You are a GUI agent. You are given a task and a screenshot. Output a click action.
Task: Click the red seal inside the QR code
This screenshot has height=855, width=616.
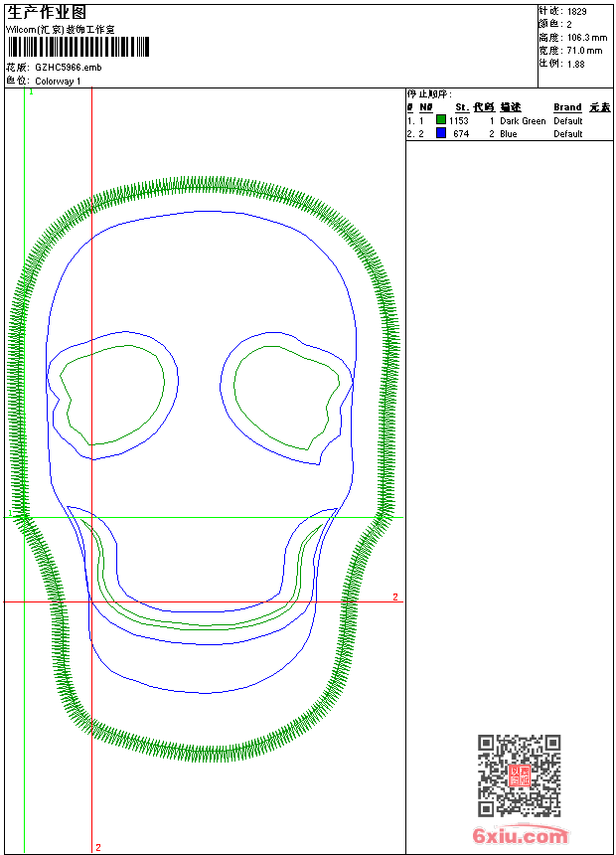click(519, 776)
